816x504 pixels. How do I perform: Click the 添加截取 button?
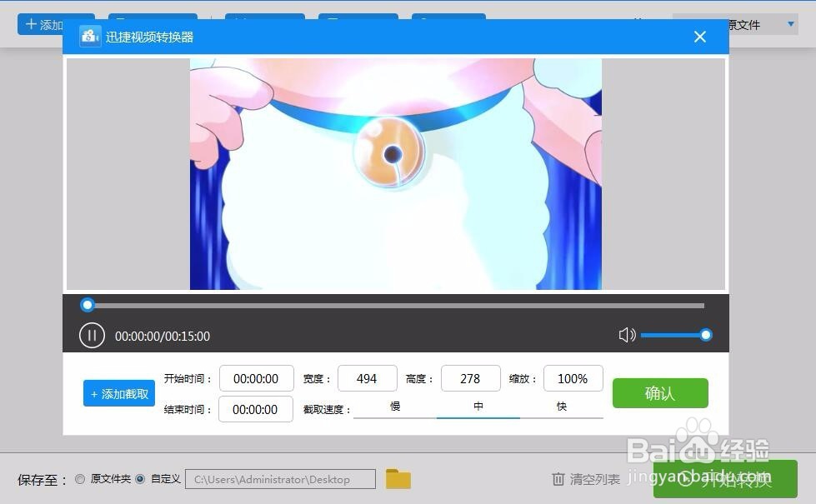click(119, 394)
